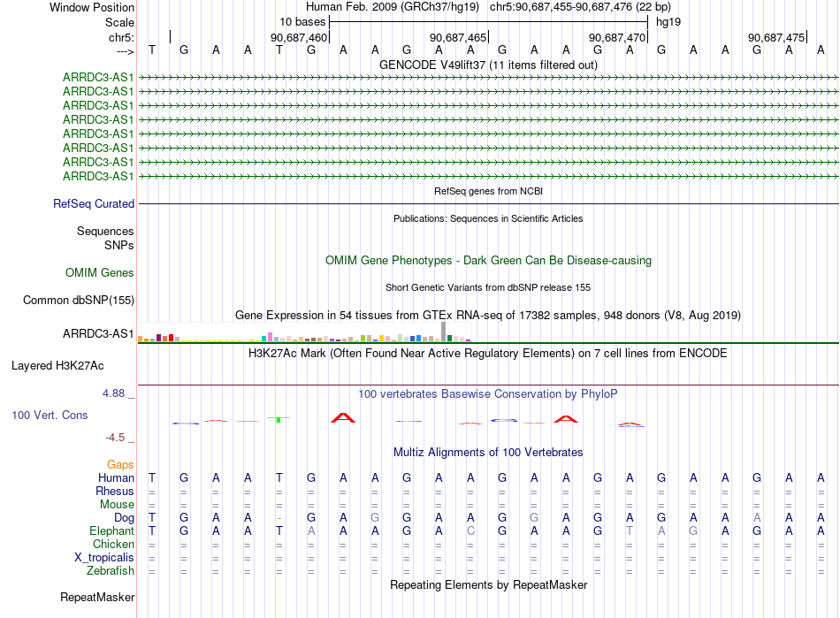The image size is (840, 618).
Task: Click the Mouse alignment row label
Action: (117, 505)
